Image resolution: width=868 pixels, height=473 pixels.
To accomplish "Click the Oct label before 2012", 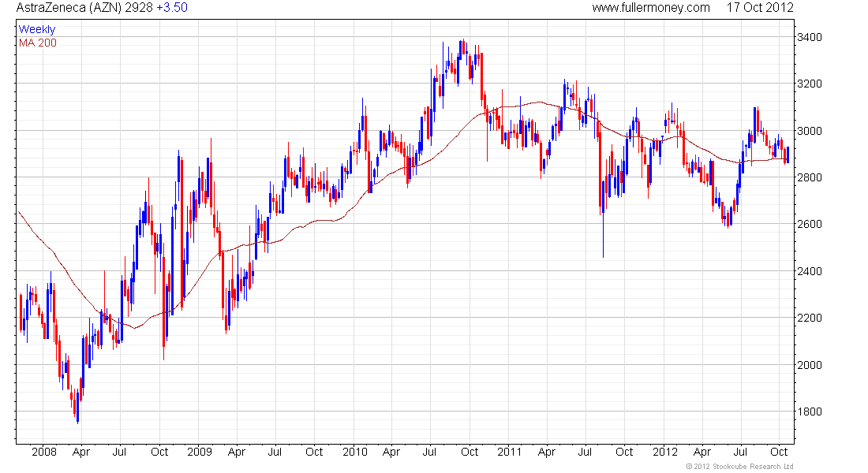I will (624, 452).
